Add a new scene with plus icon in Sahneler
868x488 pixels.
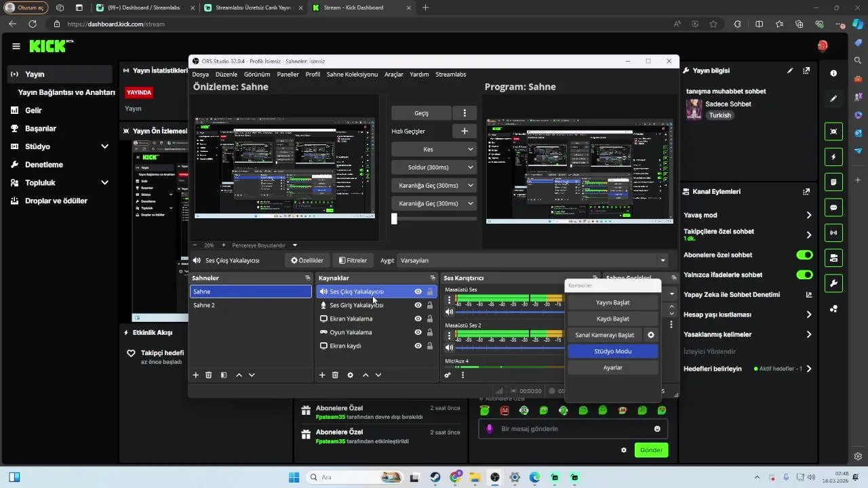pyautogui.click(x=196, y=375)
